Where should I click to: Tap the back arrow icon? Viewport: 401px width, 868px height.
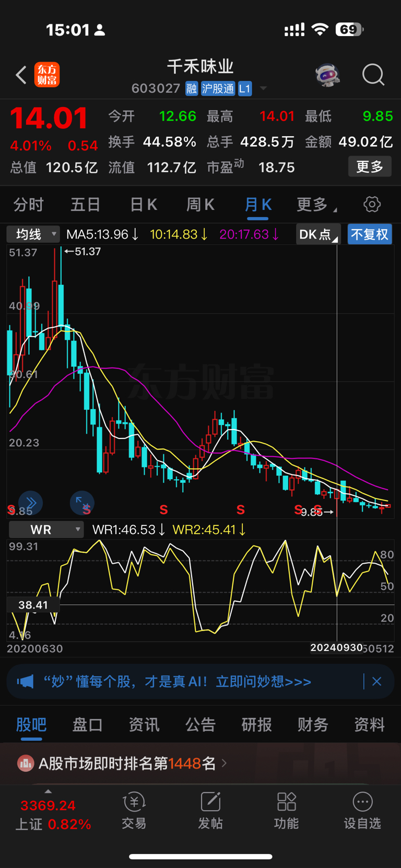tap(21, 75)
